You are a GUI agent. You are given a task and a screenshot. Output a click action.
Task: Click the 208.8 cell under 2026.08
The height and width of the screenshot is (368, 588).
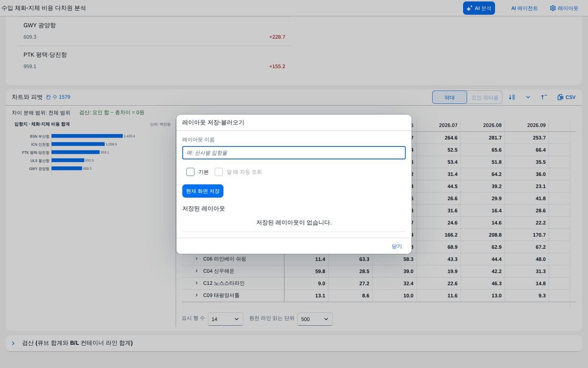[x=495, y=235]
